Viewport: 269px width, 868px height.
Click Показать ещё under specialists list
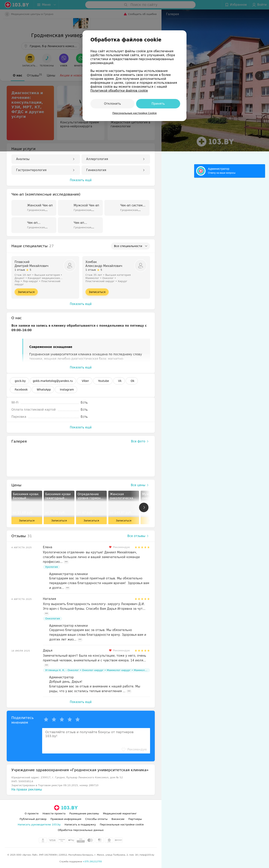(x=81, y=304)
